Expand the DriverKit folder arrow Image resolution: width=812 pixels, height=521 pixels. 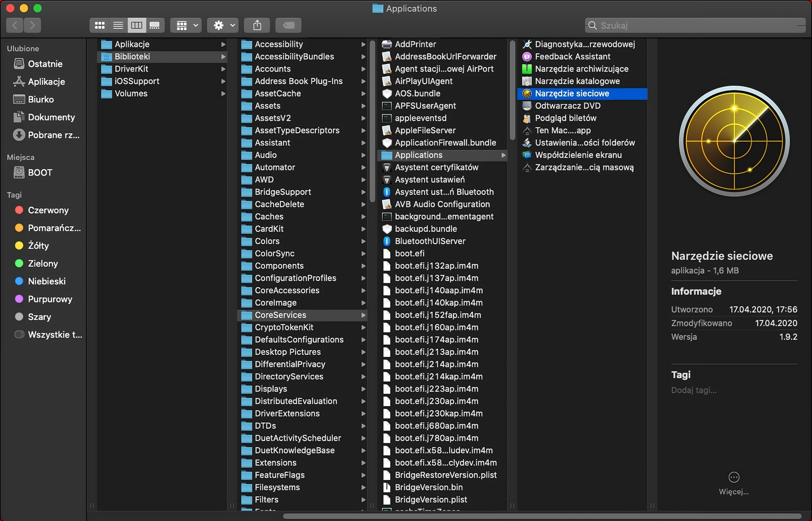coord(224,69)
